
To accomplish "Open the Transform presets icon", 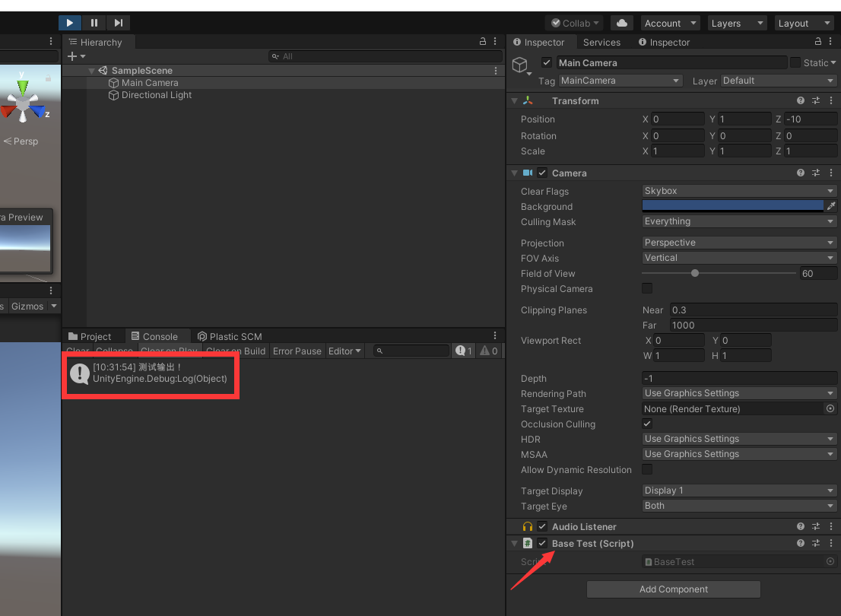I will (x=816, y=100).
